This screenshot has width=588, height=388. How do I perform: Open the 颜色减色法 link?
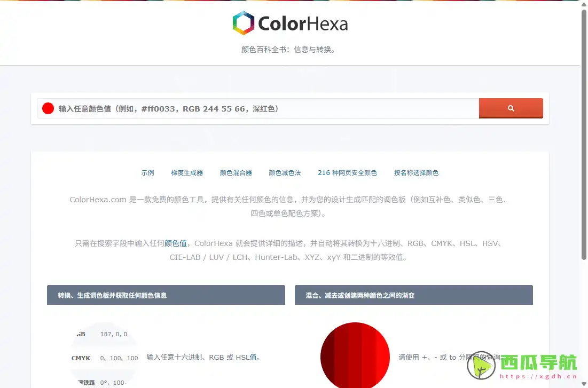[x=285, y=173]
